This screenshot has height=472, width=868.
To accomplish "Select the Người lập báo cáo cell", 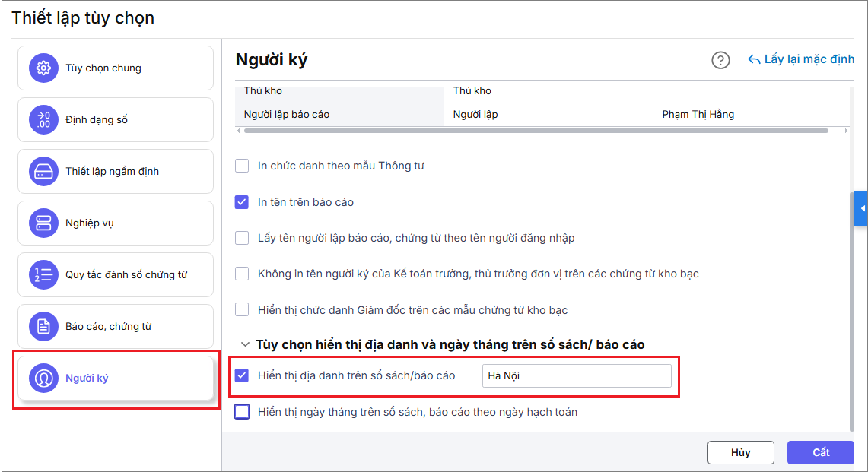I will pos(339,115).
